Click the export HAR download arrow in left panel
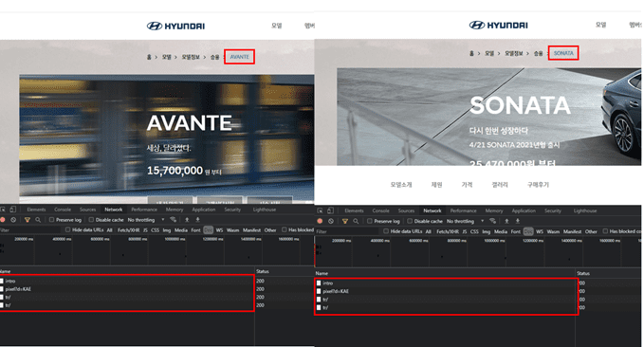The image size is (644, 347). click(x=197, y=220)
